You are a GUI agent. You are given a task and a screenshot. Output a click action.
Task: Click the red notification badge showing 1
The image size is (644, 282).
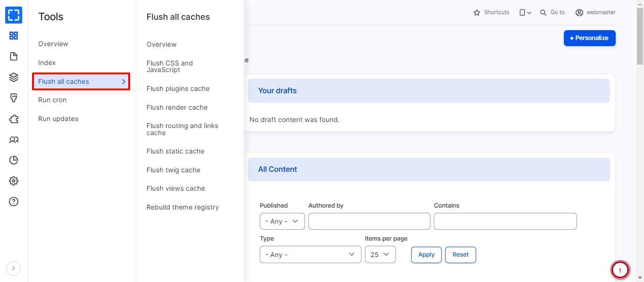619,270
